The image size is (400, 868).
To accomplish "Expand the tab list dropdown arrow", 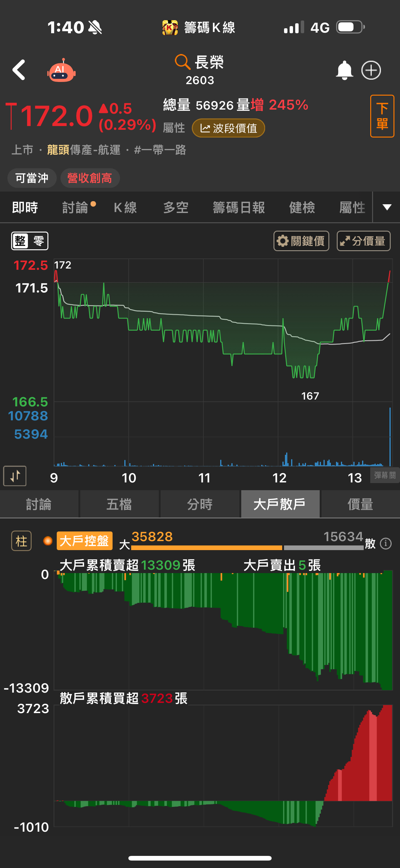I will pos(387,207).
